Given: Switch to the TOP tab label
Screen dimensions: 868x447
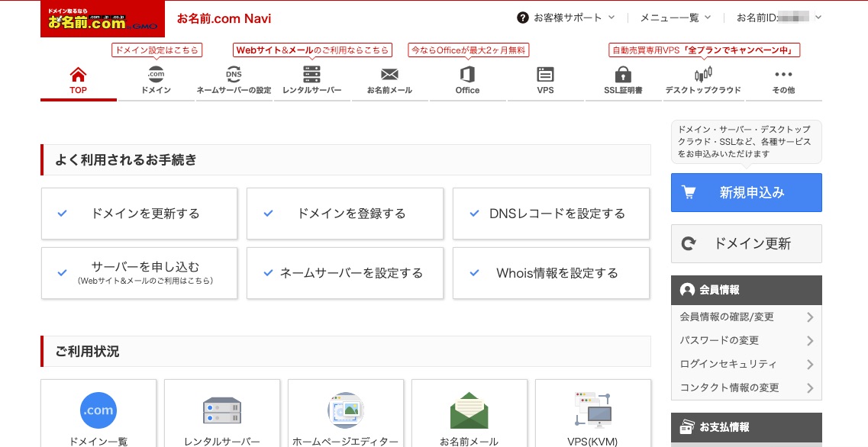Looking at the screenshot, I should (78, 90).
